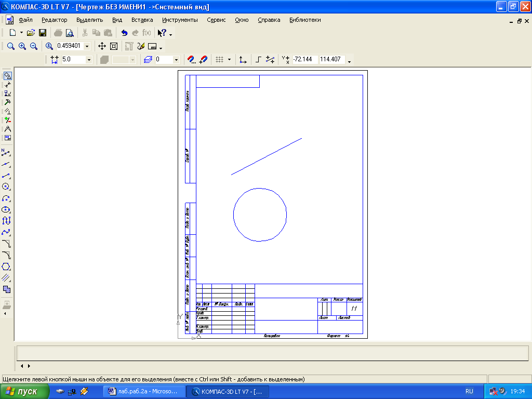
Task: Open the Measurements panel with compass icon
Action: click(7, 129)
